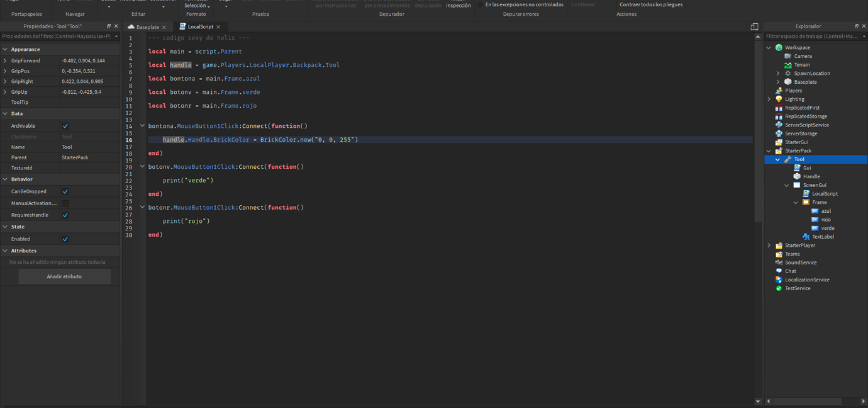Click the wrench icon of the Tool item

(787, 159)
